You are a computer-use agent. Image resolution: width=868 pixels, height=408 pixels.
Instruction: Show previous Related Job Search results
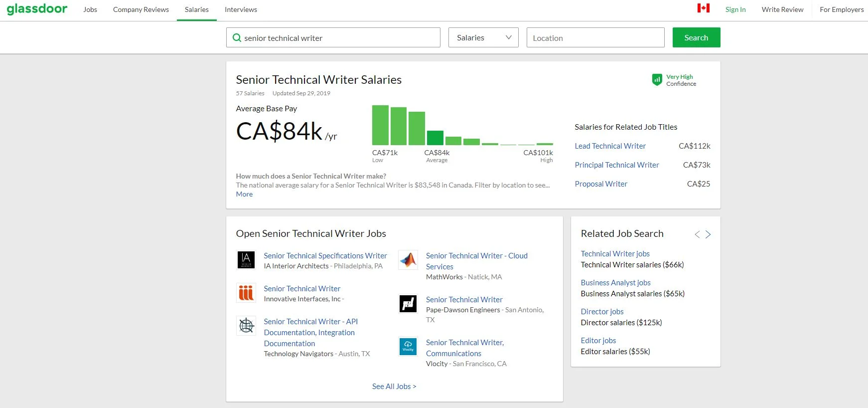[x=697, y=234]
